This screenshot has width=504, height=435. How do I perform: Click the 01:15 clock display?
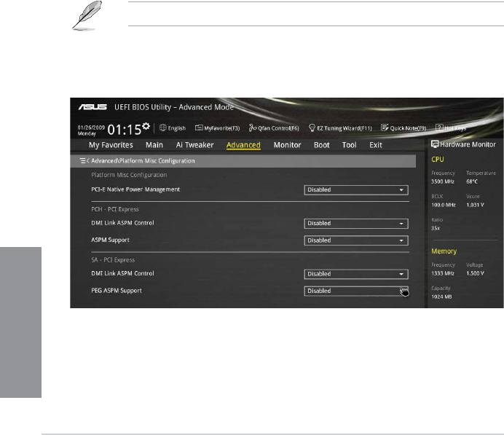(x=125, y=130)
